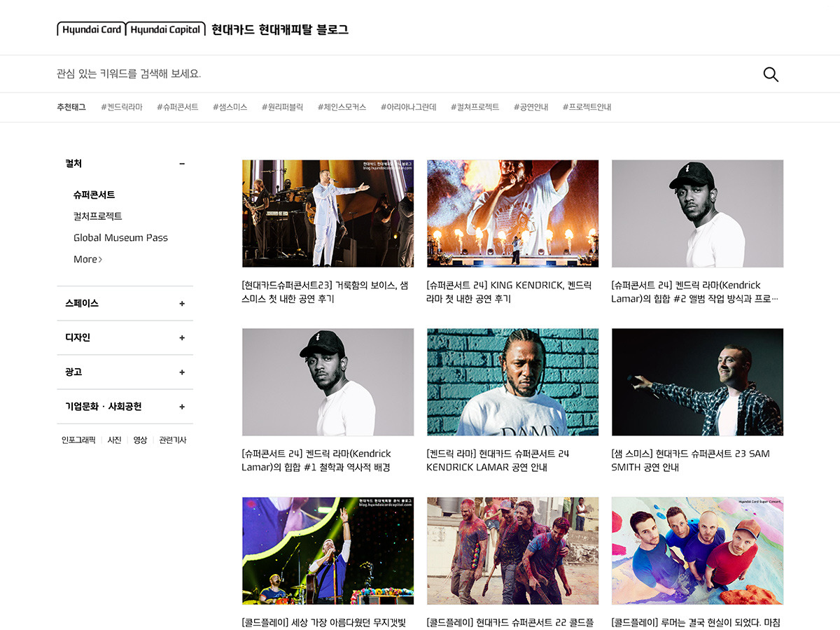Open the 슈퍼콘서트 subcategory
The image size is (840, 630).
click(x=94, y=195)
